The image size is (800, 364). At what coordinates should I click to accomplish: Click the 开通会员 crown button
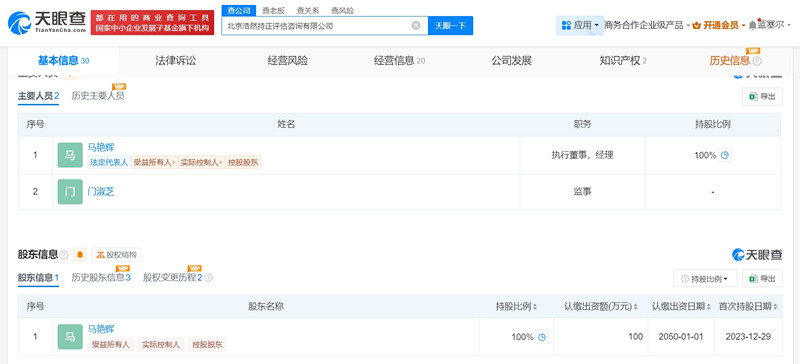pos(719,26)
